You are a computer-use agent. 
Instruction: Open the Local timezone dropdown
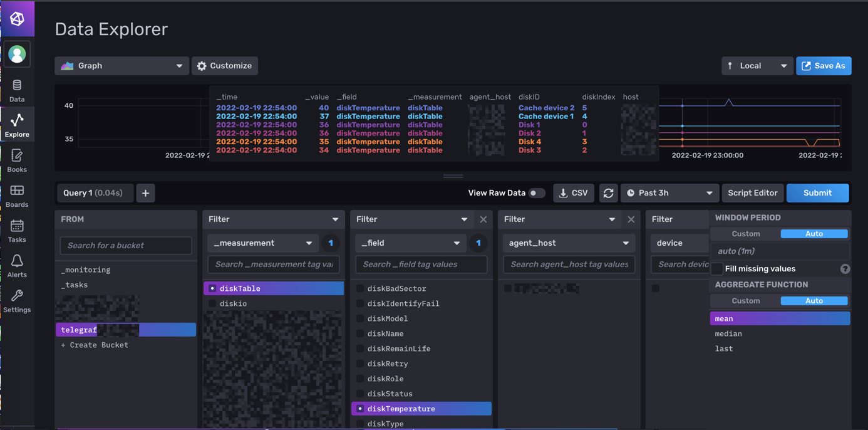[x=757, y=66]
